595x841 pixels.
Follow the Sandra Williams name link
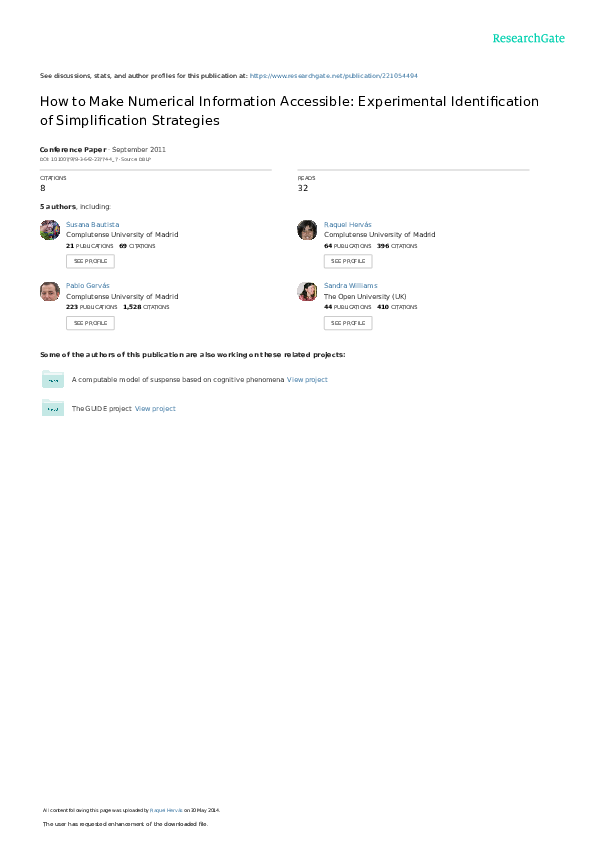(350, 285)
